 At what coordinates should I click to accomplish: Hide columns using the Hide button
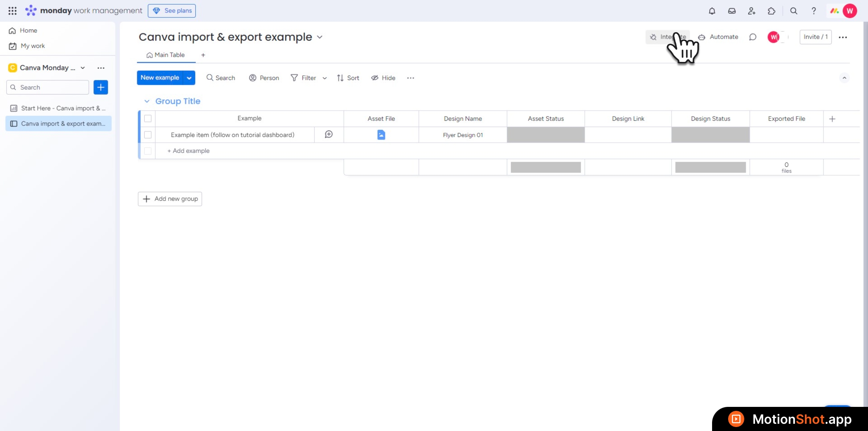point(383,78)
